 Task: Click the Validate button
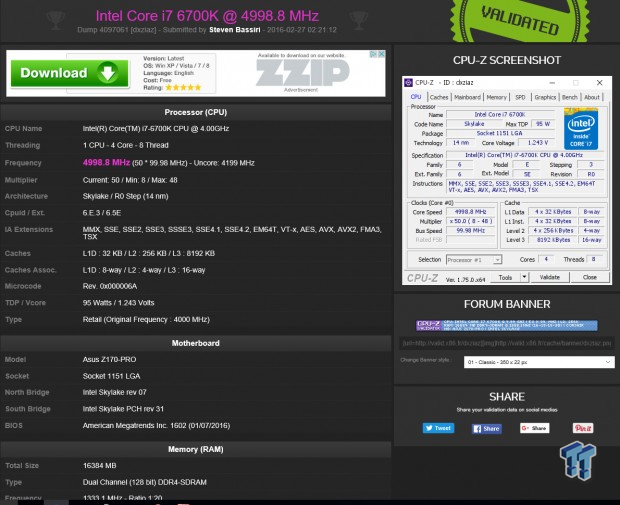click(x=550, y=278)
